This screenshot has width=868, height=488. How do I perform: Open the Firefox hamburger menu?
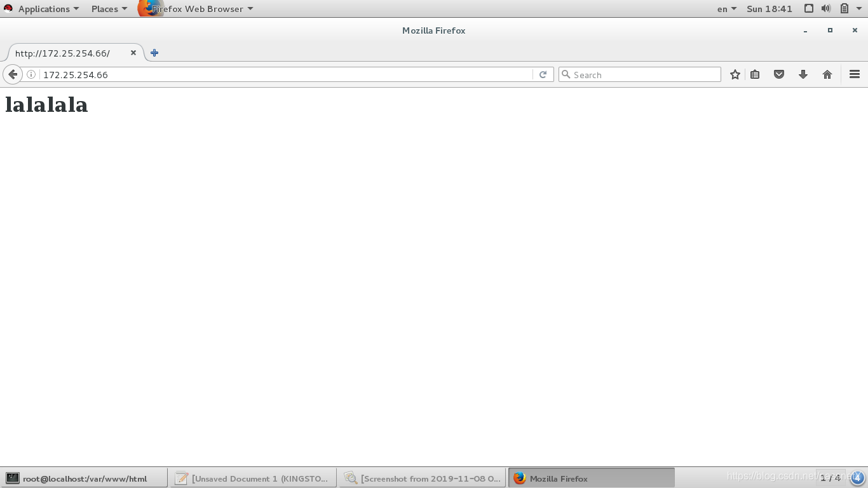(x=855, y=74)
